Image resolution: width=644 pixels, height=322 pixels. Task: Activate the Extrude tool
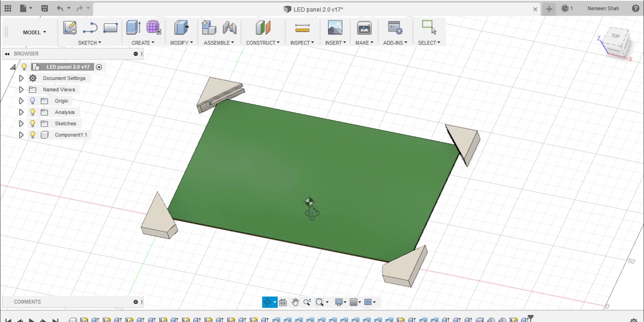pyautogui.click(x=133, y=28)
